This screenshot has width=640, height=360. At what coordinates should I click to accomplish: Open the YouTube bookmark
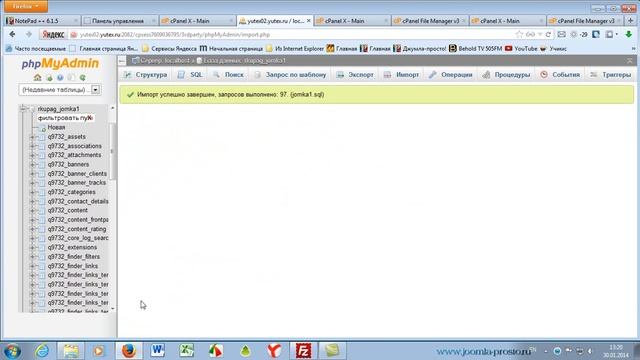tap(521, 49)
